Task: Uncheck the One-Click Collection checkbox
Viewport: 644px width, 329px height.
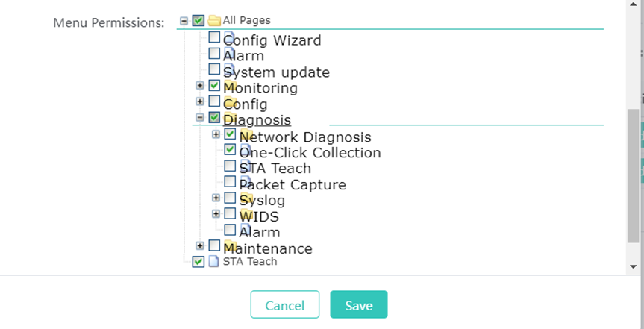Action: click(230, 149)
